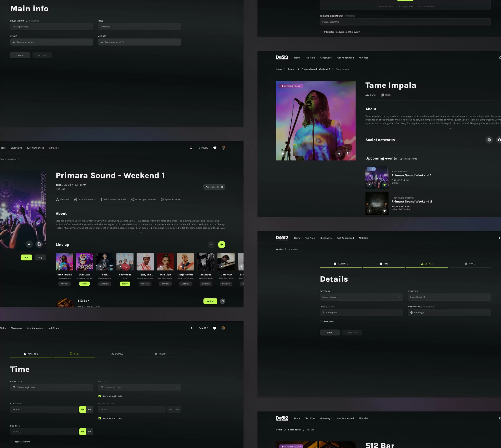Screen dimensions: 501x448
Task: Toggle Same as begin date checkbox
Action: tap(100, 396)
